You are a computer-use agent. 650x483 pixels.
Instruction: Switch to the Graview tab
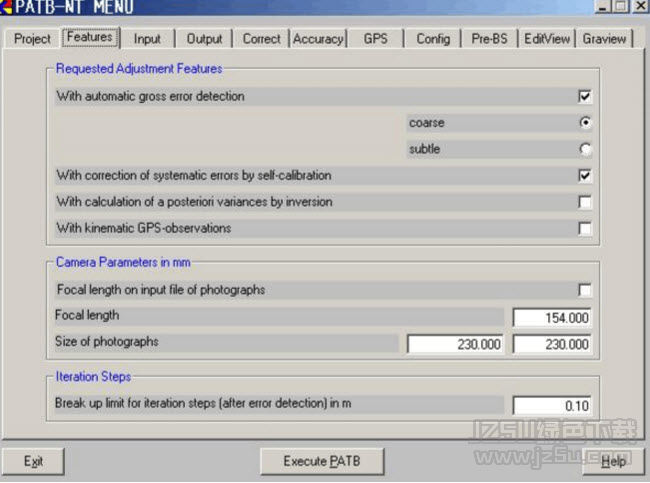click(604, 39)
